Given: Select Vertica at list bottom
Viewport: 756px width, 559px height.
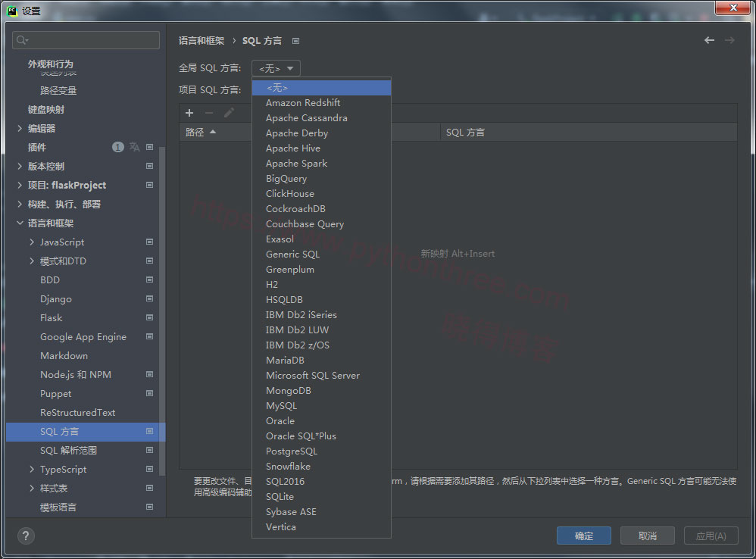Looking at the screenshot, I should (322, 526).
